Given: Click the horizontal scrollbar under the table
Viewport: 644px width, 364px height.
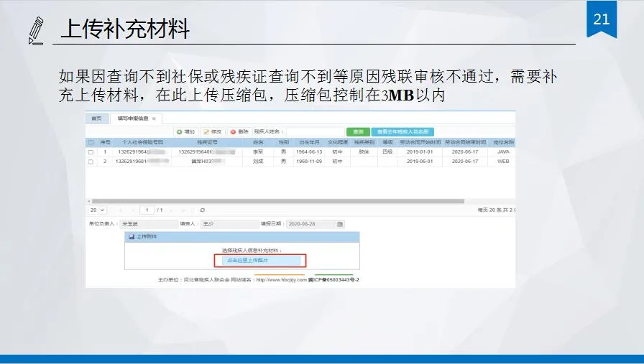Looking at the screenshot, I should point(287,200).
